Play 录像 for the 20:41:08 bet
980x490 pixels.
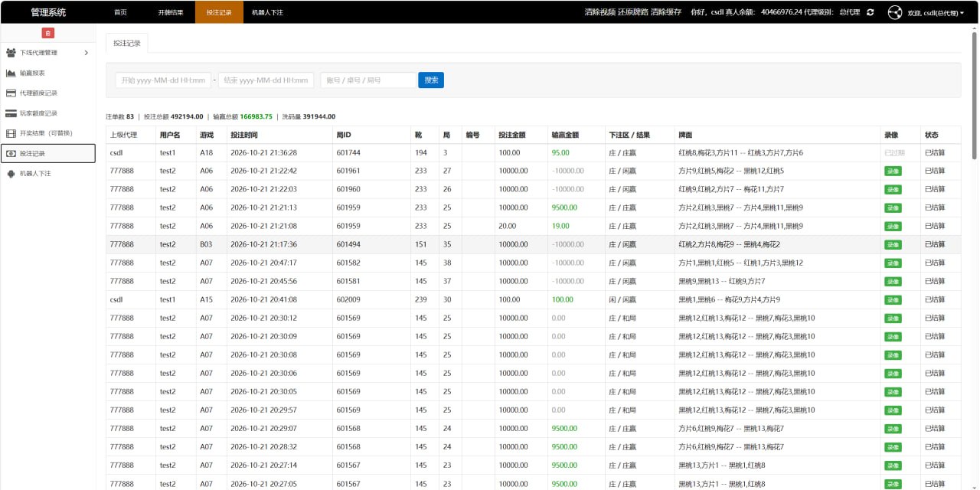pos(893,299)
